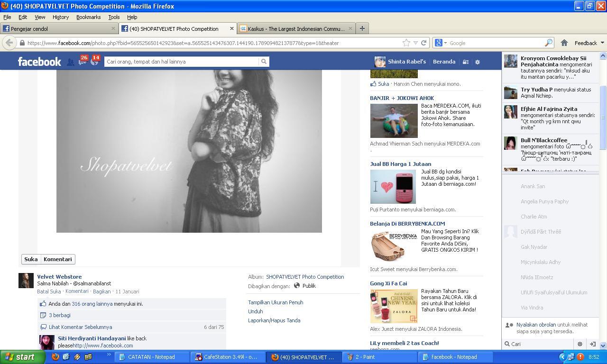This screenshot has width=607, height=364.
Task: Click Windows start button
Action: 22,357
